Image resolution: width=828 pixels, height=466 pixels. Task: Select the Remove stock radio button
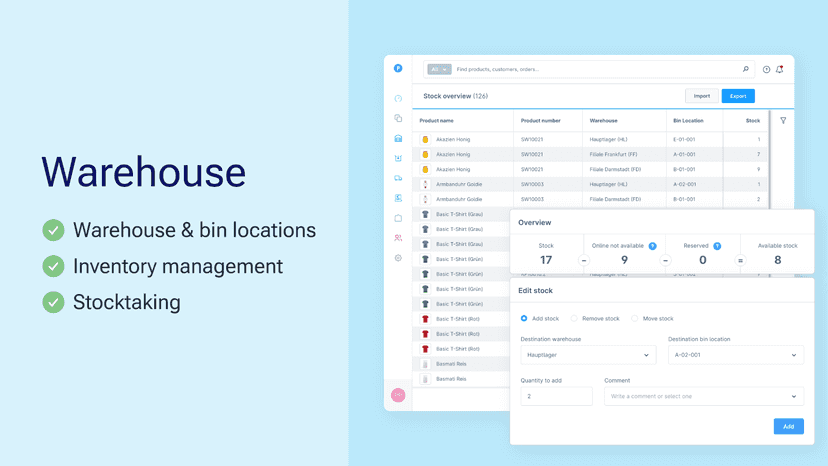point(574,319)
